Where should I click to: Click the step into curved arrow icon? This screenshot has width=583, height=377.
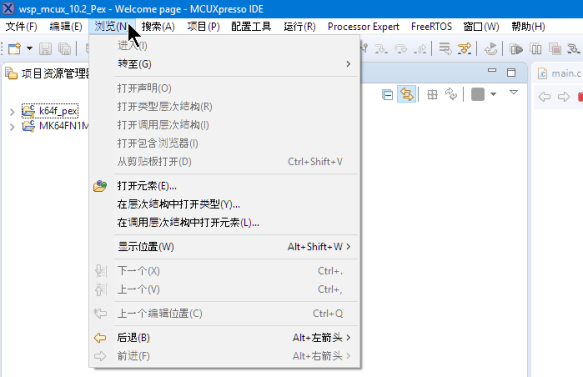381,49
